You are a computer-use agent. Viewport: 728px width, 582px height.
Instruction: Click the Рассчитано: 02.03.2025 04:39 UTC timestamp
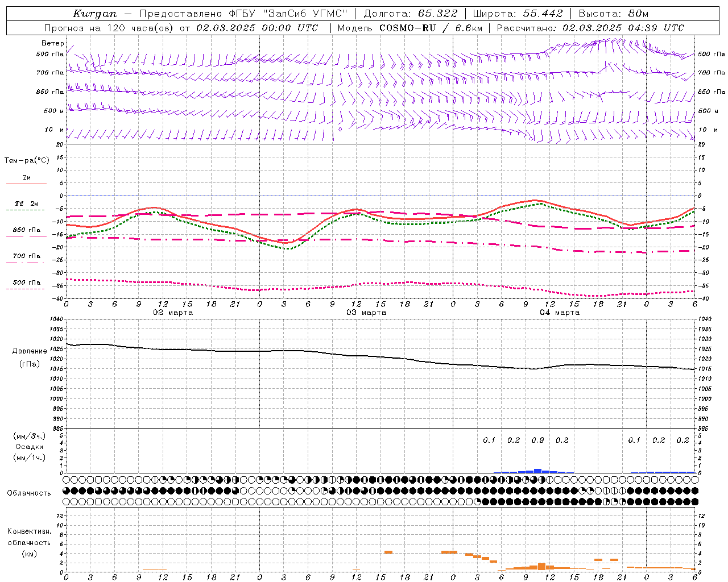coord(590,28)
